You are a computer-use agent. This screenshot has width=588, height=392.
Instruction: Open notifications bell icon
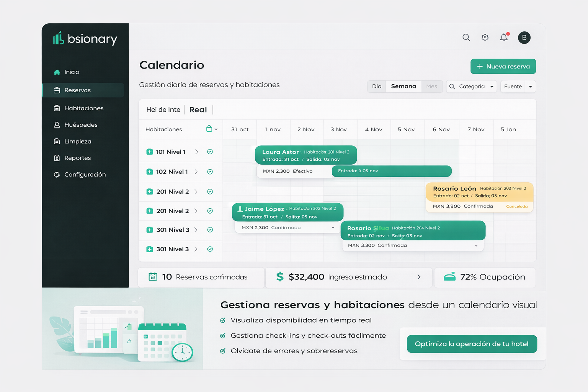click(504, 38)
